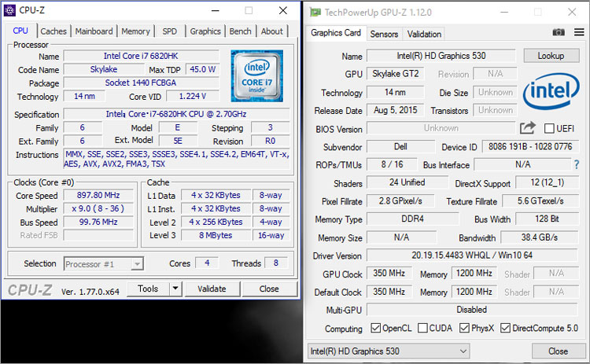Click the Intel logo in GPU-Z
This screenshot has height=364, width=590.
pyautogui.click(x=551, y=91)
